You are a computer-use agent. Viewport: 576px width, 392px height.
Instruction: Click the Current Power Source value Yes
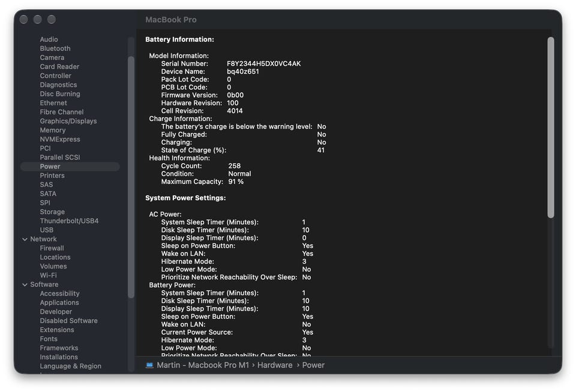307,332
